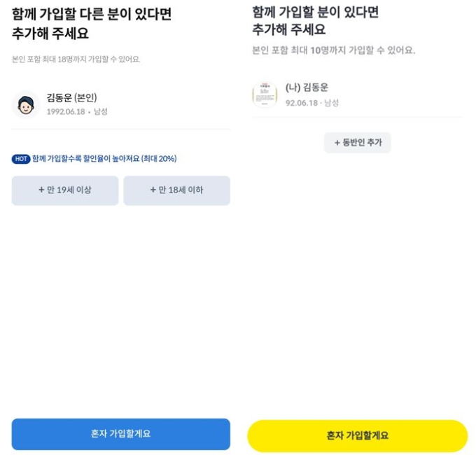Image resolution: width=476 pixels, height=455 pixels.
Task: Click the 1992.06.18 birth date
Action: [x=66, y=111]
